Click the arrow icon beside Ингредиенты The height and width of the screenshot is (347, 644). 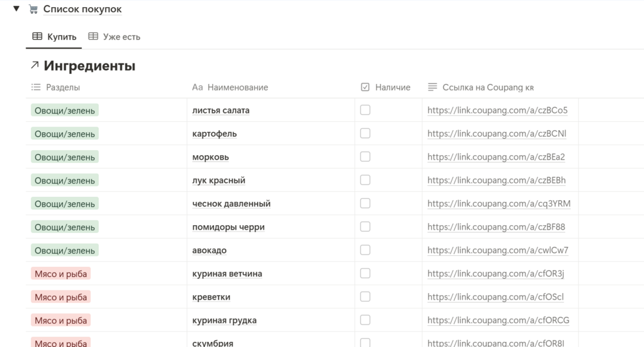tap(35, 66)
